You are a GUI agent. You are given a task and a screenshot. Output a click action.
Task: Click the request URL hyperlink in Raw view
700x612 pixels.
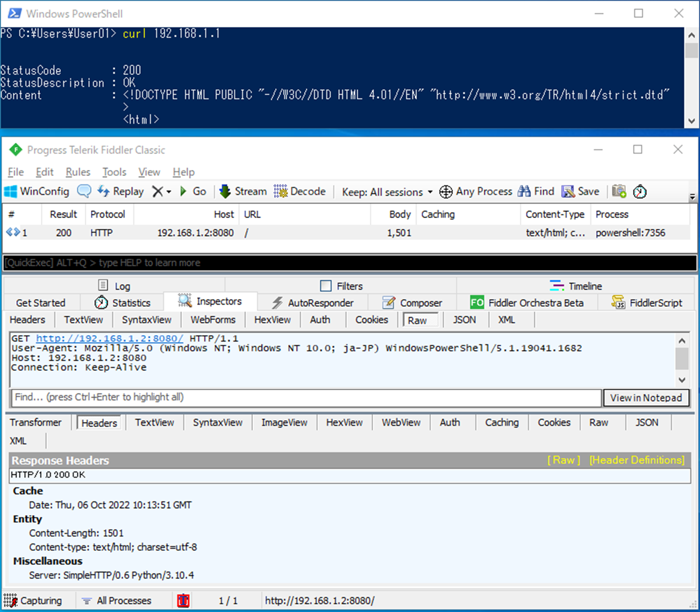click(x=109, y=338)
